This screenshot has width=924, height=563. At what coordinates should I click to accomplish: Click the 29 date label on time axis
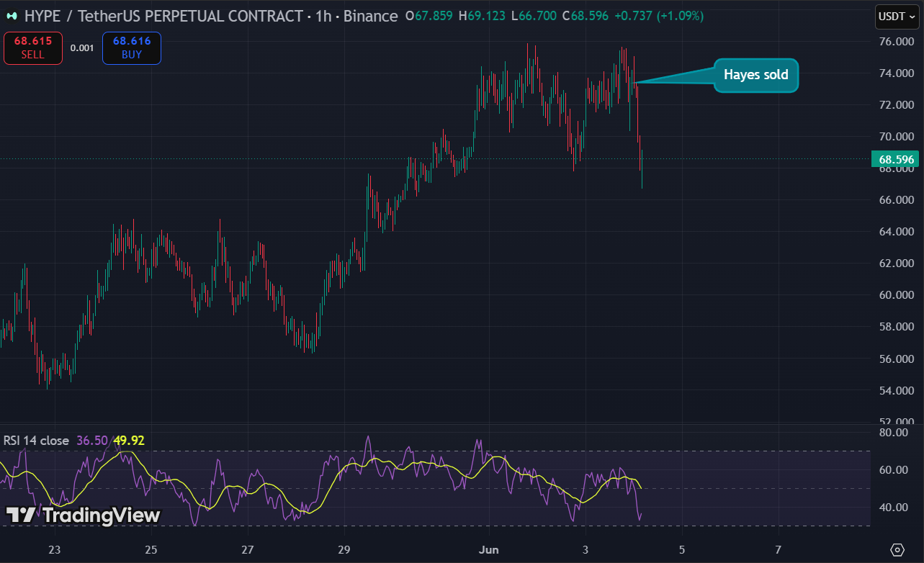pyautogui.click(x=344, y=550)
